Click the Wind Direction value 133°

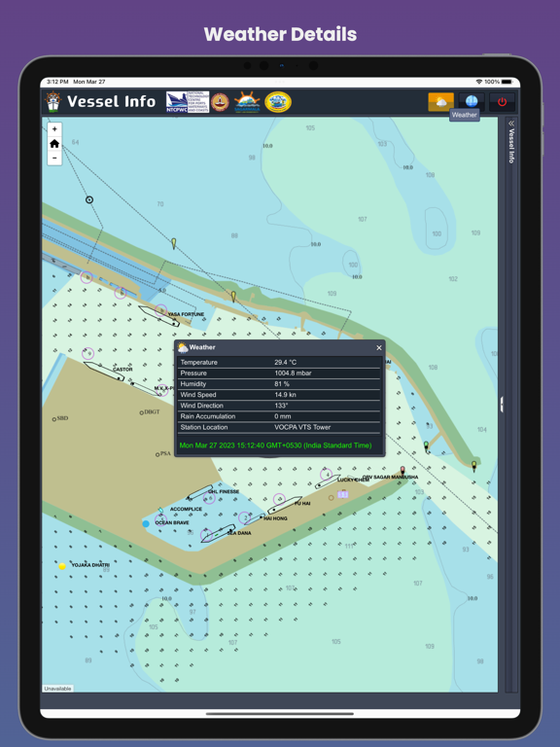coord(281,406)
